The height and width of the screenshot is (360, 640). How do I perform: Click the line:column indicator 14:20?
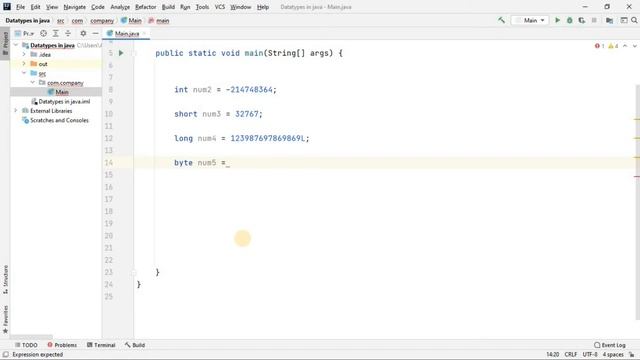pos(553,355)
